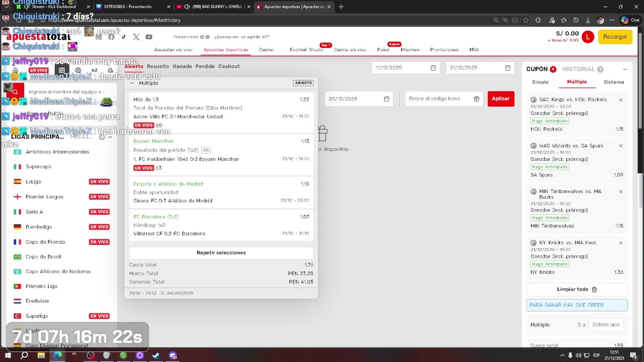Select the Sistema coupon tab
The height and width of the screenshot is (362, 644).
[x=614, y=82]
